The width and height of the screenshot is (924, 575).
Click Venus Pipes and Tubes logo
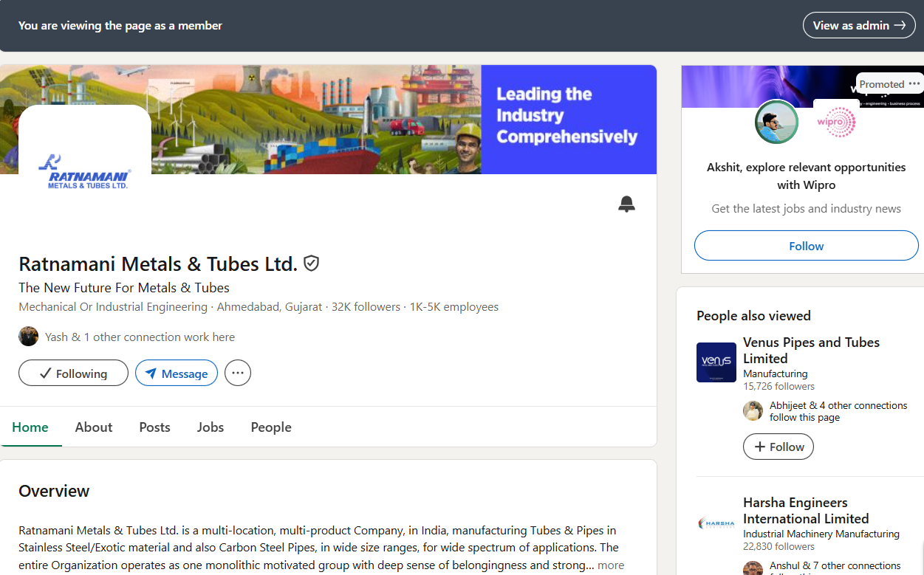[x=716, y=362]
